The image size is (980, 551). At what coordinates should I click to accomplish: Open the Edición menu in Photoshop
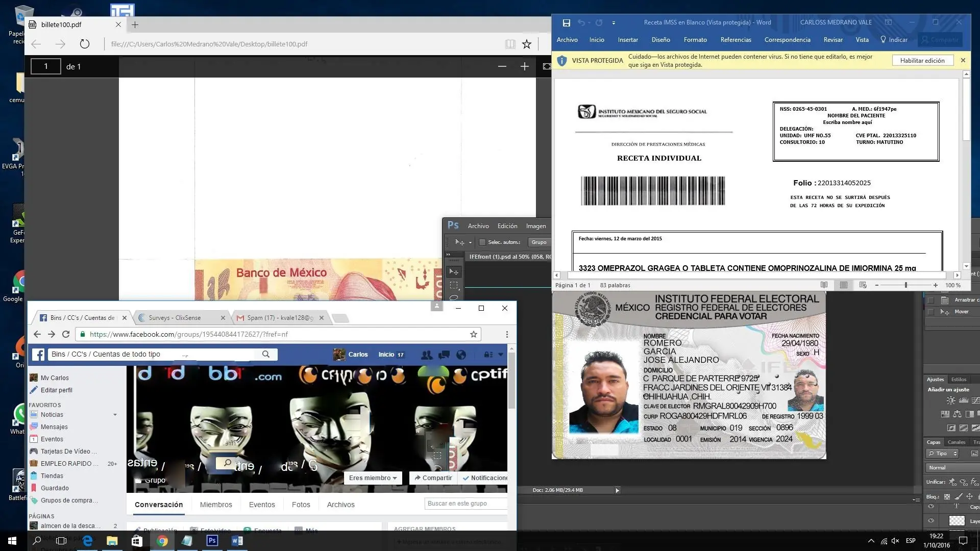click(507, 226)
